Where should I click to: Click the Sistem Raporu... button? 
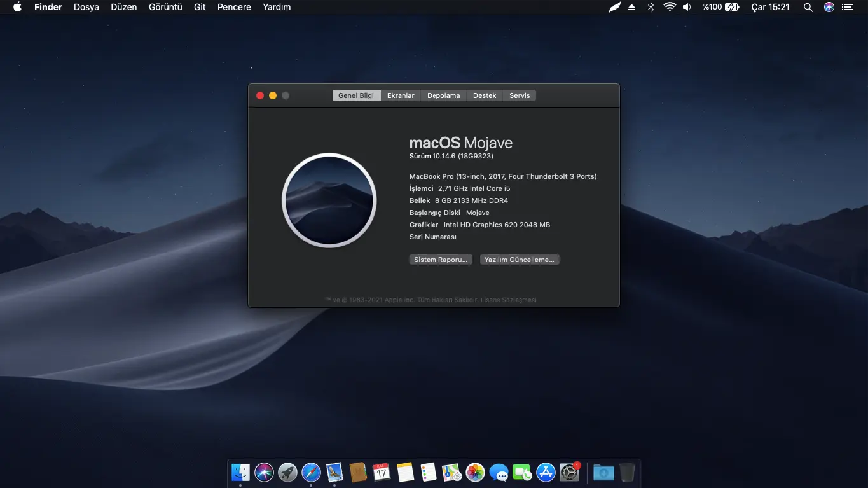click(x=441, y=260)
